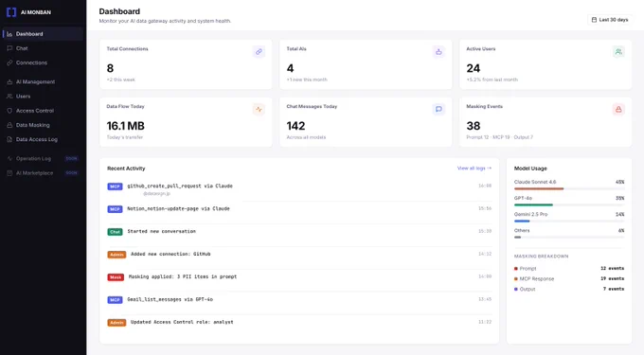Viewport: 644px width, 355px height.
Task: Click the '19 events' MCP Response count
Action: point(612,278)
